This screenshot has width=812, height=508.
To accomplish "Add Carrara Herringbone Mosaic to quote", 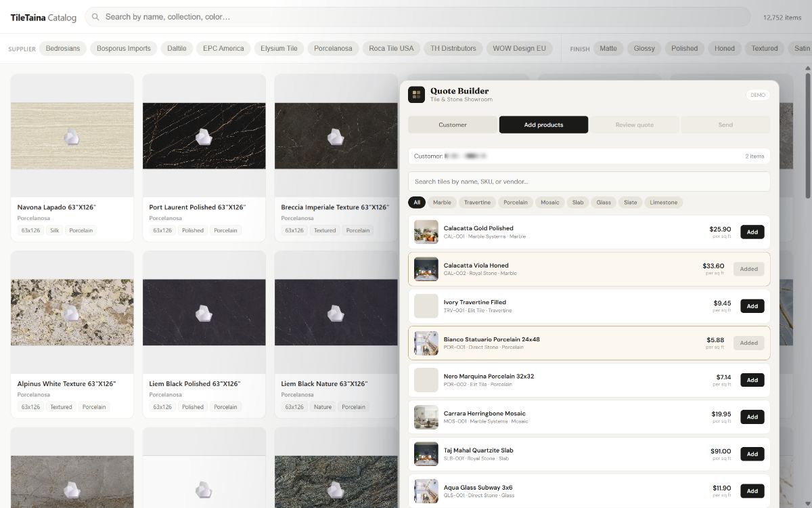I will coord(752,417).
